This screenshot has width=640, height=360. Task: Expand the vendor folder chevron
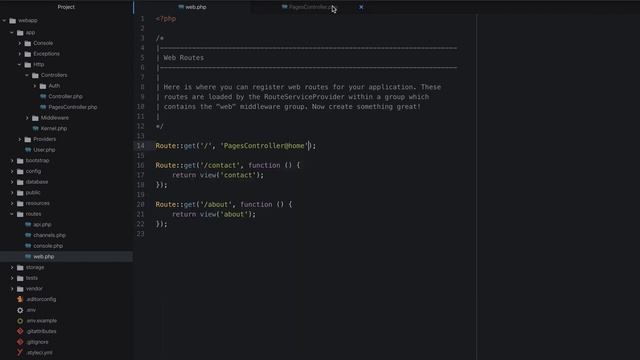12,289
